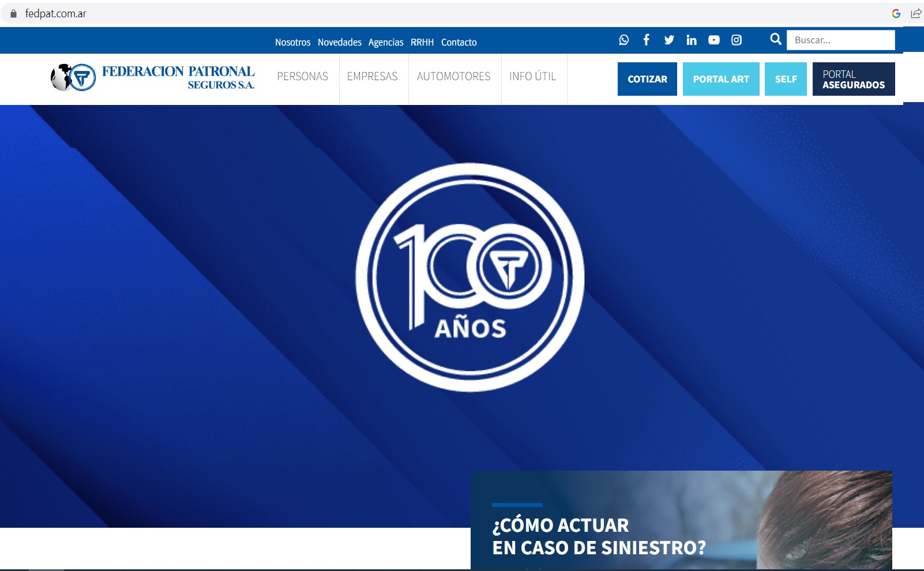Open the Instagram icon
The width and height of the screenshot is (924, 571).
pos(737,40)
